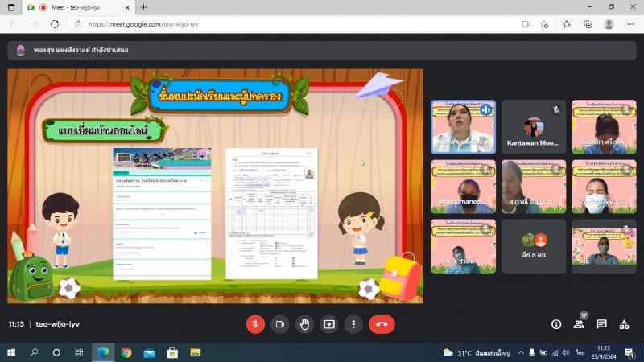644x362 pixels.
Task: Unmute the microphone in Meet
Action: click(255, 324)
